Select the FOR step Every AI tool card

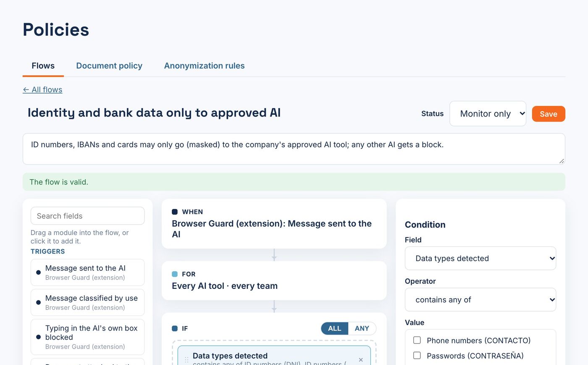[274, 280]
